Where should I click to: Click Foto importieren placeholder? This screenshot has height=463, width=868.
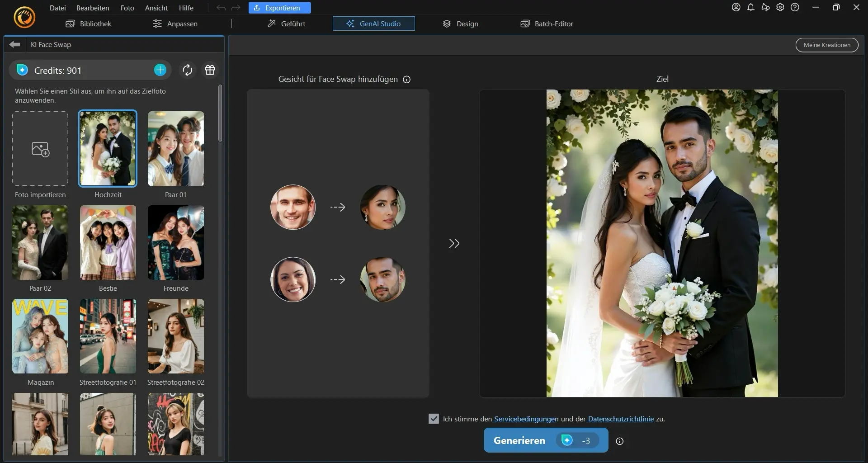40,149
